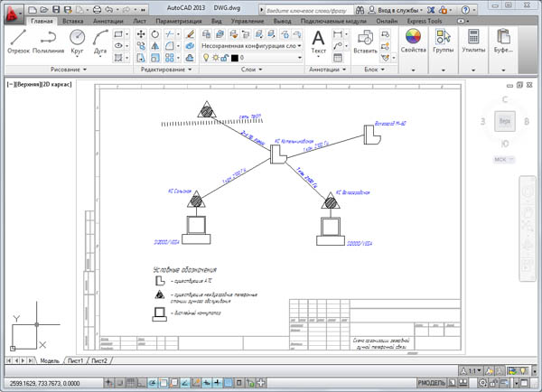
Task: Select the Trim tool
Action: [170, 34]
